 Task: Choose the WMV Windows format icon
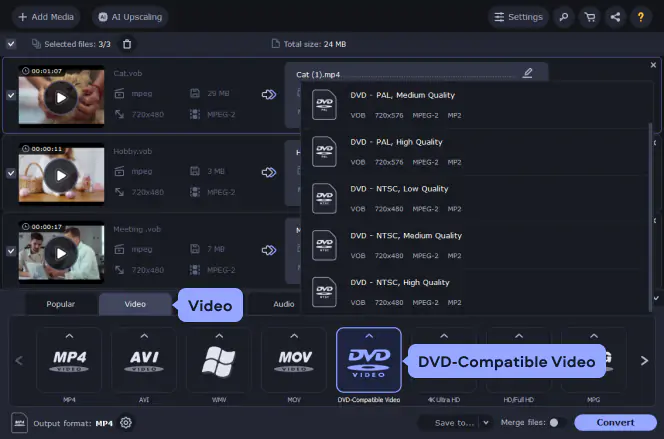pyautogui.click(x=219, y=361)
